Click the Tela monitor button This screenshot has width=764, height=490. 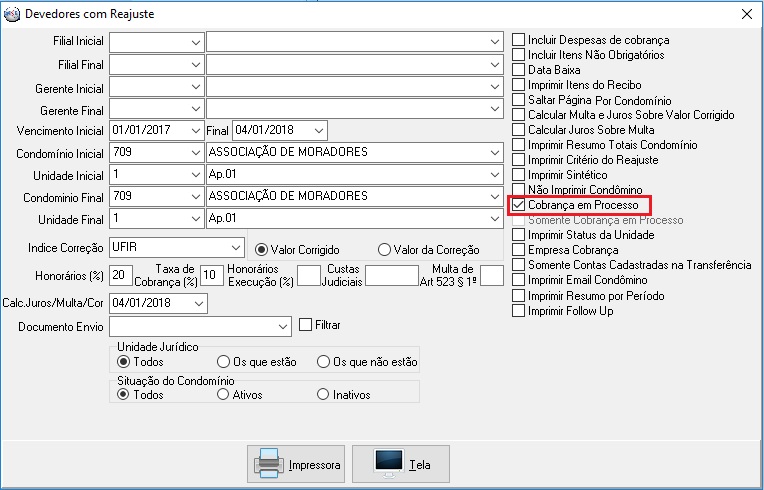coord(401,465)
